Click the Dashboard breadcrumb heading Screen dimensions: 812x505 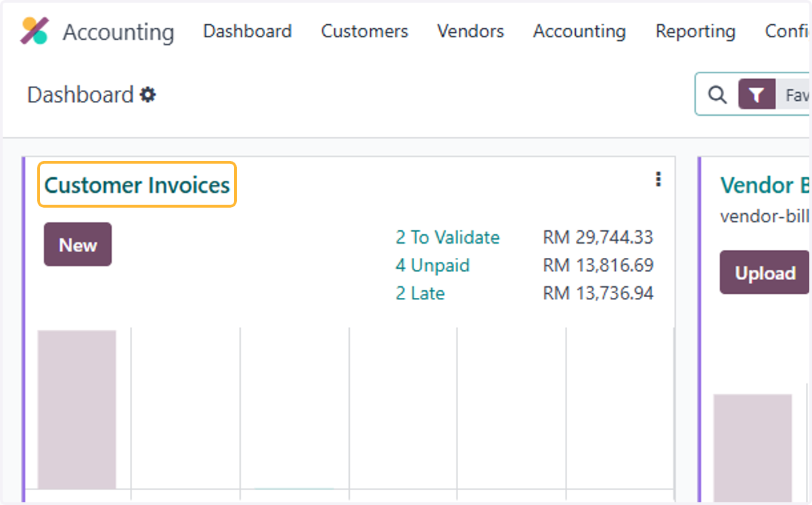[81, 95]
